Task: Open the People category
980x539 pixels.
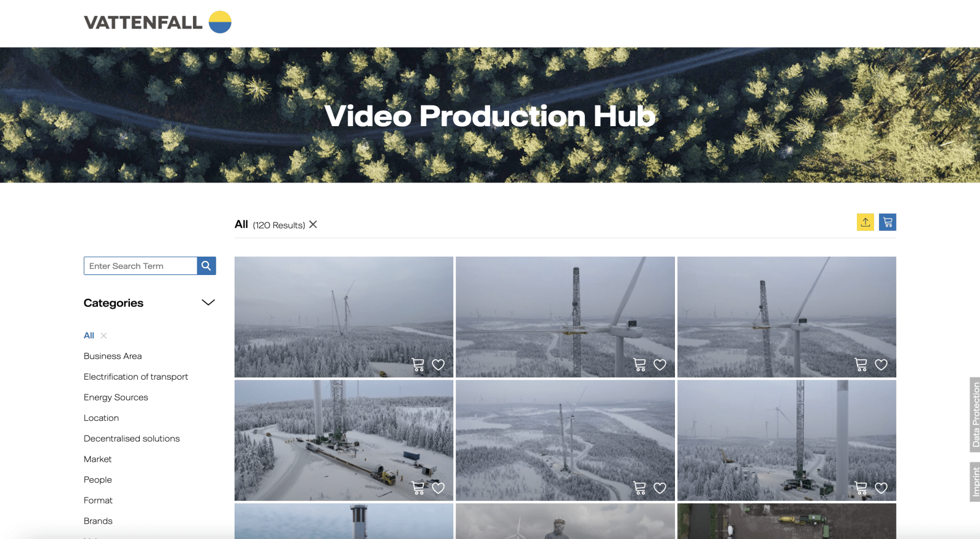Action: tap(98, 480)
